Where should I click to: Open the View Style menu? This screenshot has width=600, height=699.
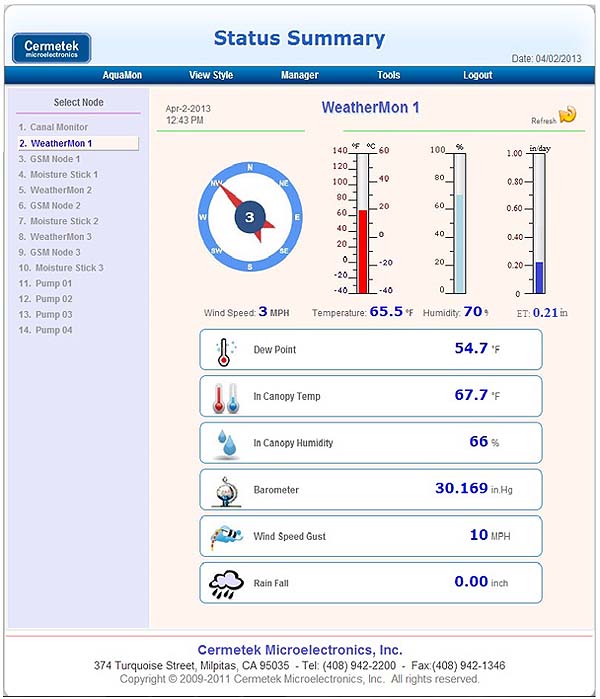tap(211, 75)
